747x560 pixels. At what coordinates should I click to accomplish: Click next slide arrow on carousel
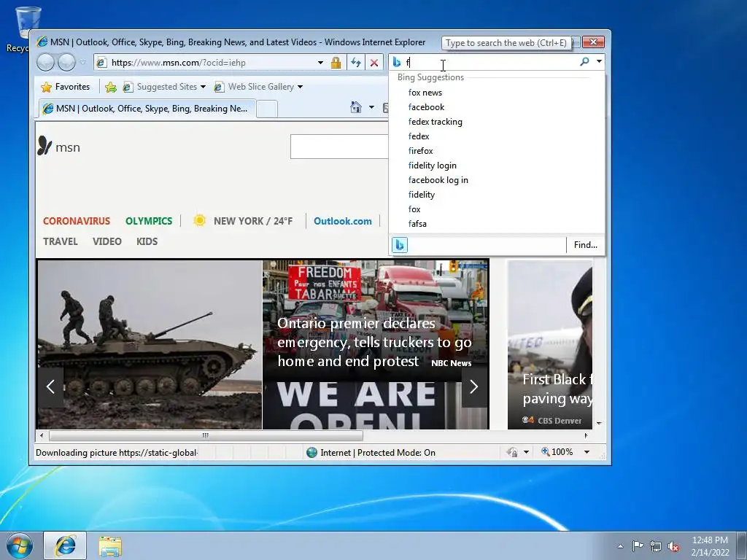point(473,386)
